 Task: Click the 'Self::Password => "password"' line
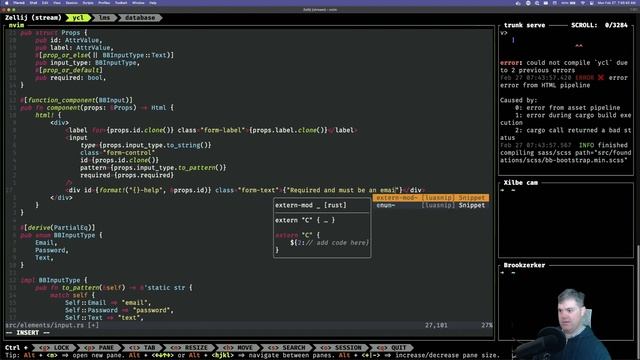[119, 310]
